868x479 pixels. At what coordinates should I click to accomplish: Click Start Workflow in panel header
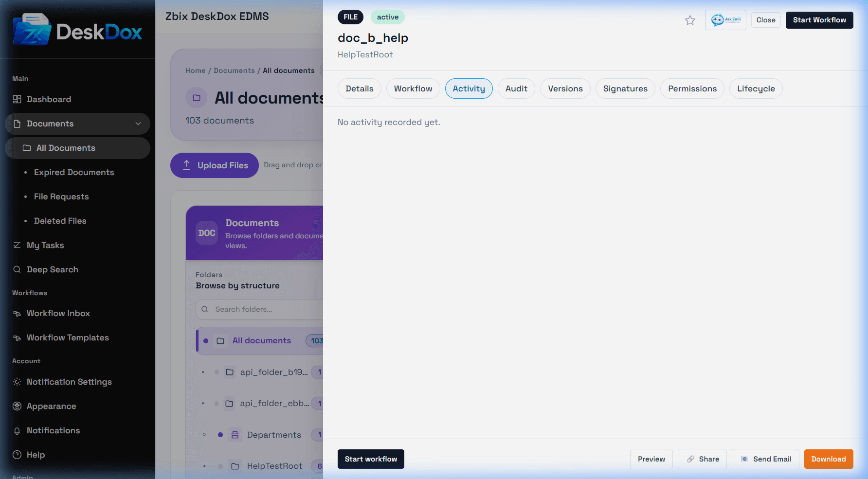819,20
